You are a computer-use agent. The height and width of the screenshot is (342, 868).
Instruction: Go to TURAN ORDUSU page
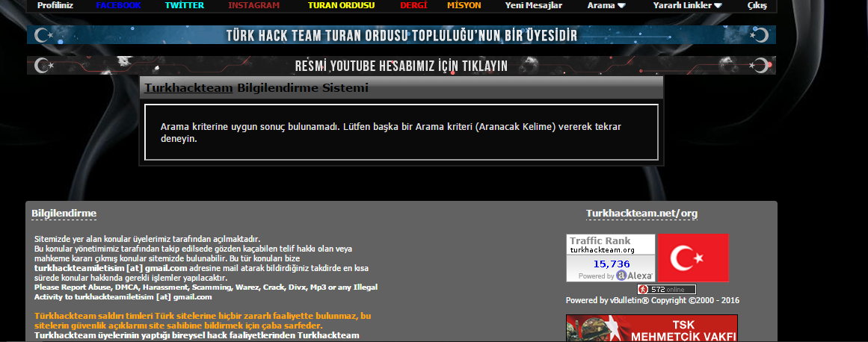click(341, 5)
